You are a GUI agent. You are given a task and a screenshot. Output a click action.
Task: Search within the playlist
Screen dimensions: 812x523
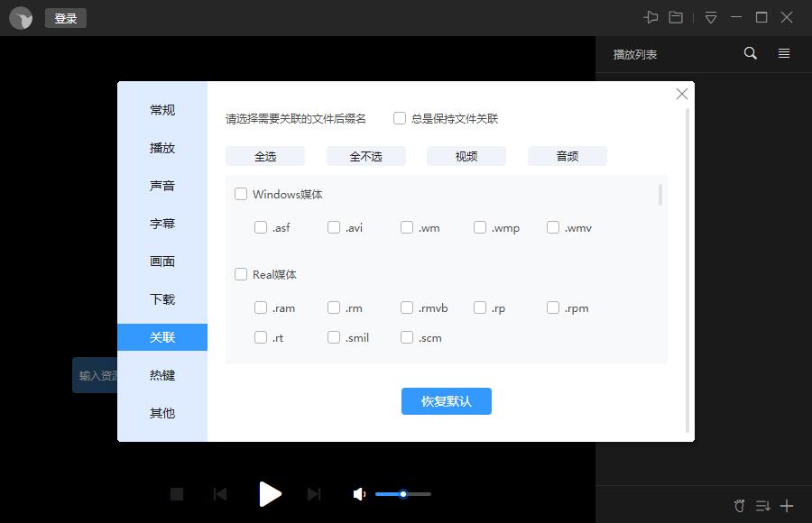click(750, 53)
